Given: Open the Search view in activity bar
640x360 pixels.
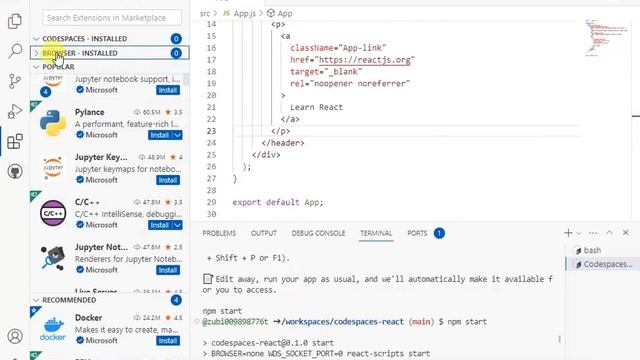Looking at the screenshot, I should click(x=15, y=51).
